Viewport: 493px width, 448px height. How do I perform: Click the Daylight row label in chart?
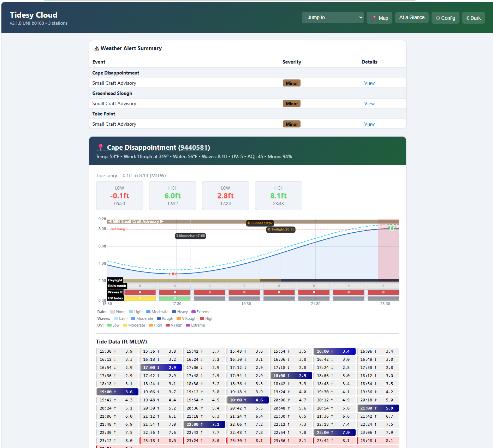[115, 280]
